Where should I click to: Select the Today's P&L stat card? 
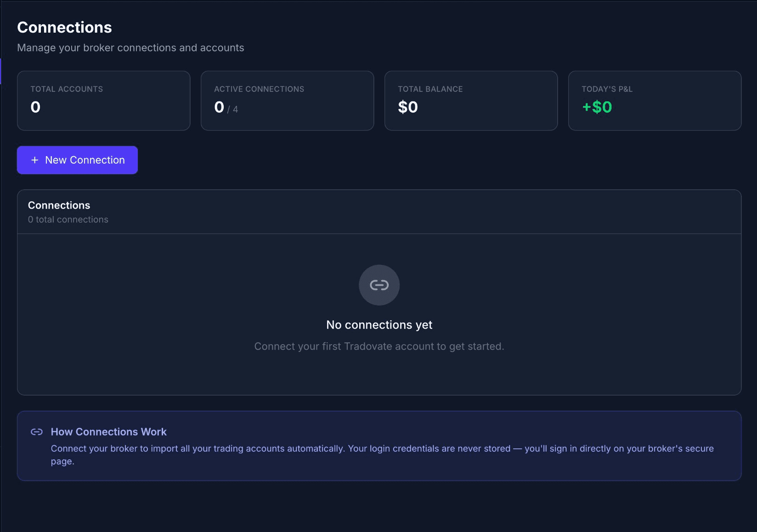(655, 100)
